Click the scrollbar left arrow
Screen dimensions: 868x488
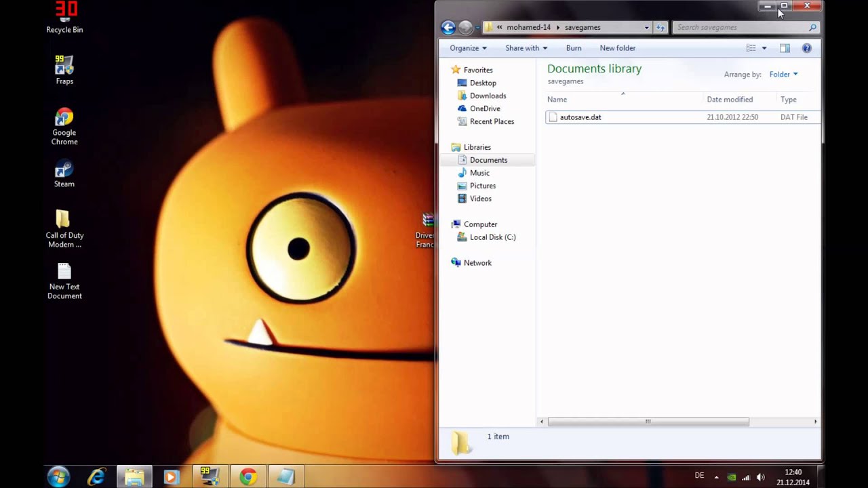click(541, 422)
